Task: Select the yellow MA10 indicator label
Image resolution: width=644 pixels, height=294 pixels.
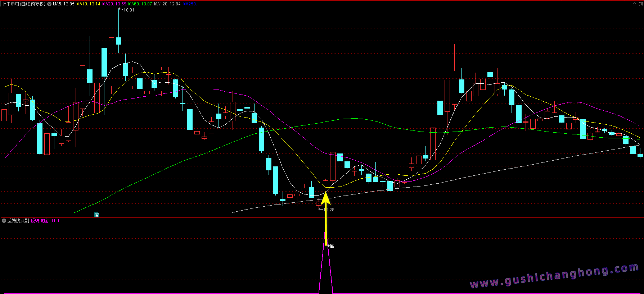Action: click(88, 4)
